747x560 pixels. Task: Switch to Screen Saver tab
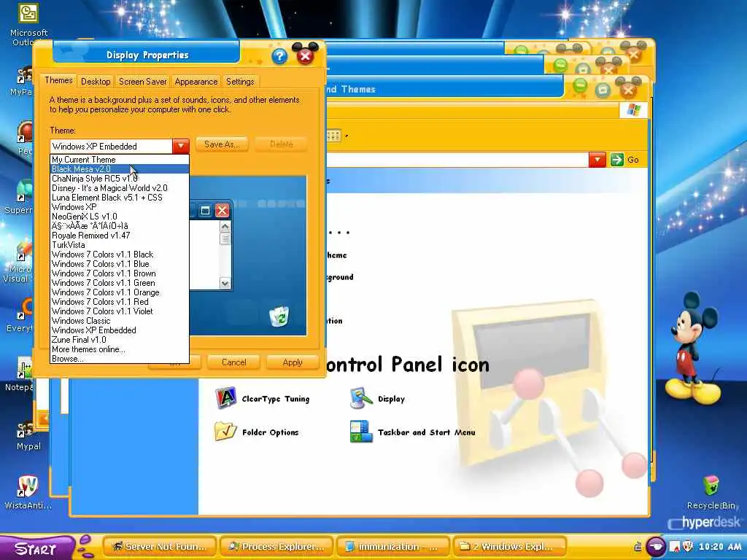pos(142,82)
